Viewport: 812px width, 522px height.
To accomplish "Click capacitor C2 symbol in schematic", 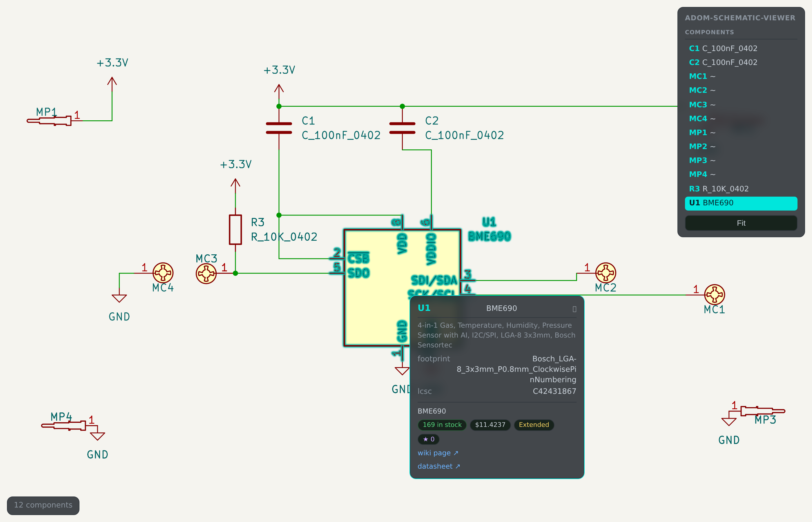I will tap(402, 128).
